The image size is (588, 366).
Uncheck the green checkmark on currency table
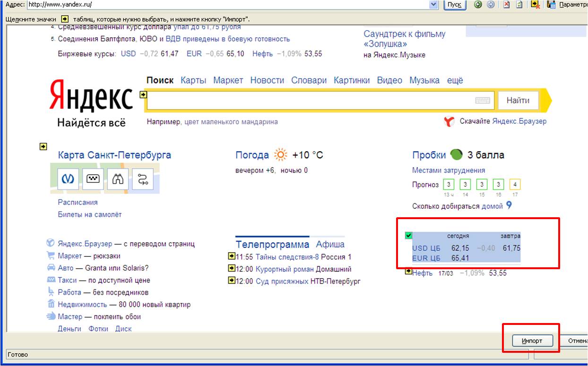click(408, 235)
